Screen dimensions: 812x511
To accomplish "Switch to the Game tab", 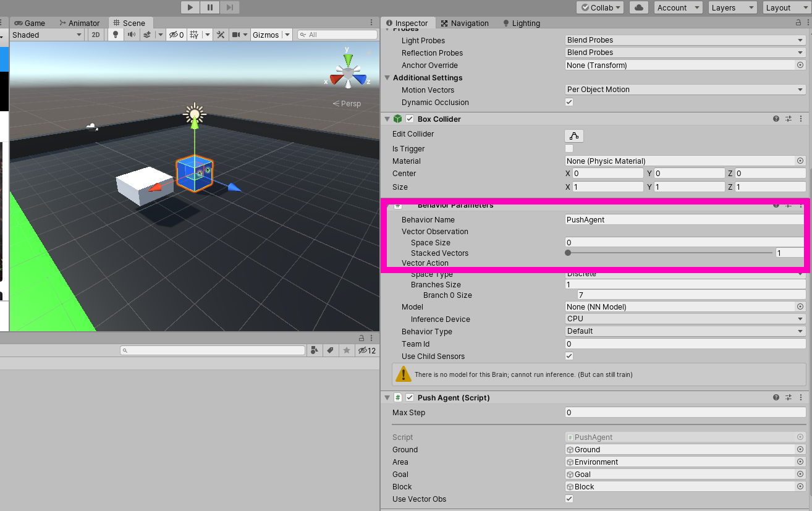I will click(x=30, y=23).
